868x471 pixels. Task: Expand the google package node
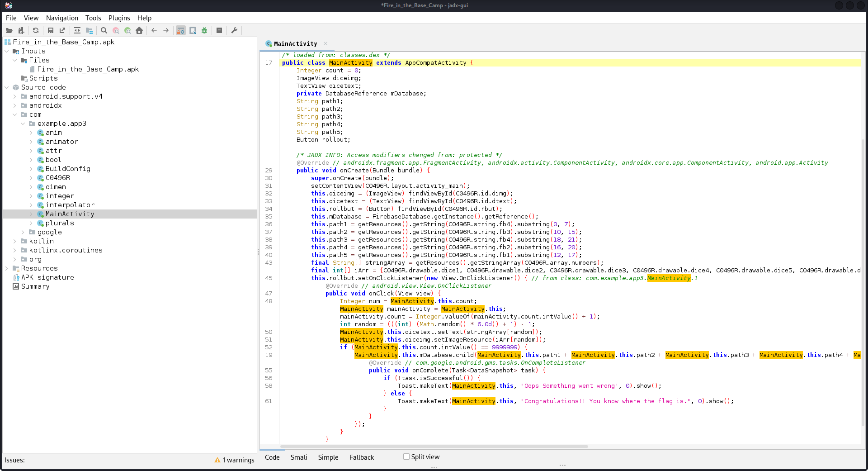(x=23, y=232)
